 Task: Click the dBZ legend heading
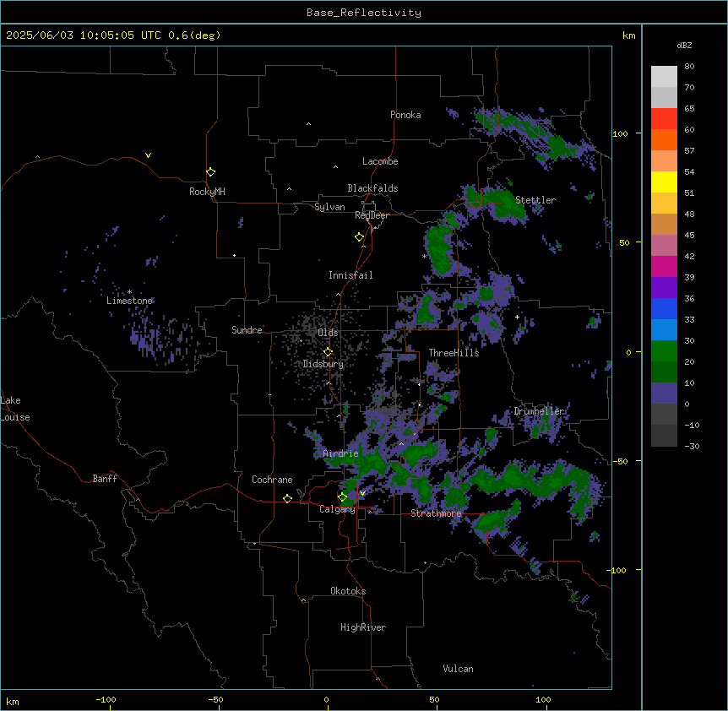click(684, 46)
